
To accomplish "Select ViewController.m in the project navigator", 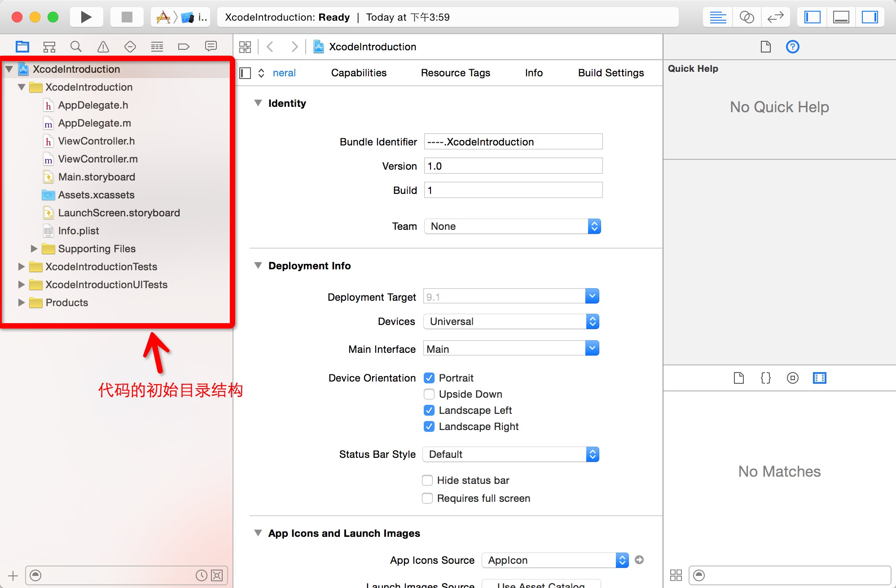I will (x=98, y=159).
